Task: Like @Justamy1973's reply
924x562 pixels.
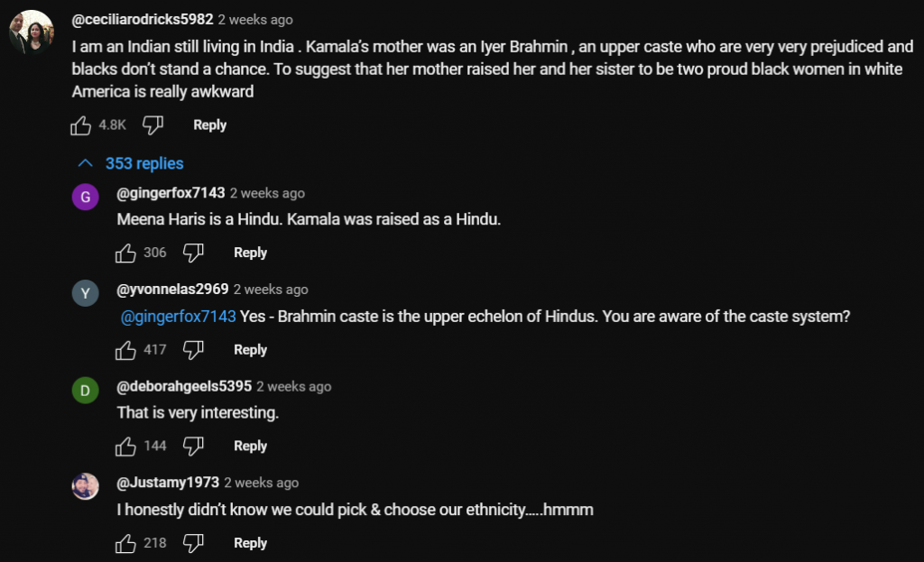Action: click(x=125, y=543)
